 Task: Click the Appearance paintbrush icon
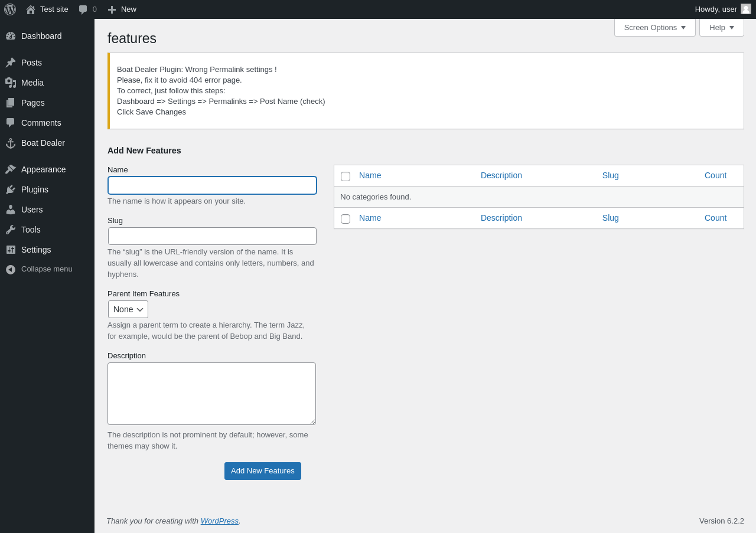pos(11,169)
